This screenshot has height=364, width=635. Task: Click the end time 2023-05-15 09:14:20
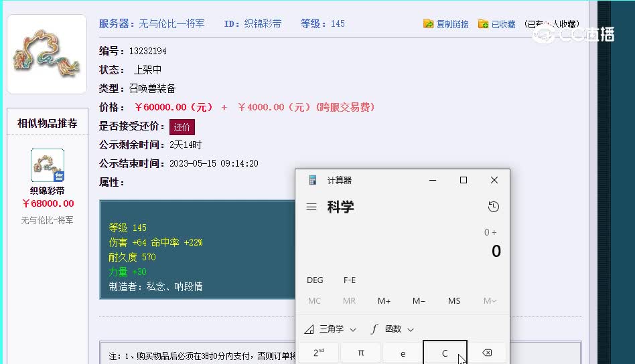[214, 163]
